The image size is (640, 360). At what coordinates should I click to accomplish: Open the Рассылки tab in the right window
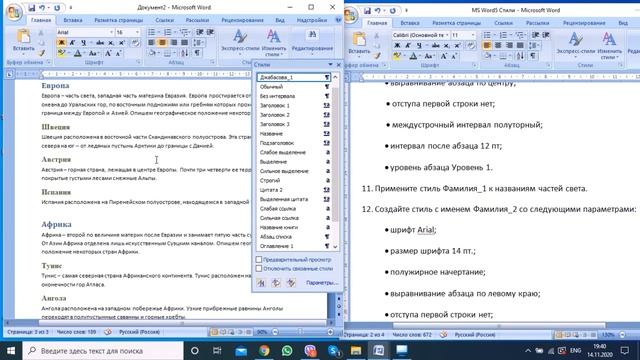[537, 23]
